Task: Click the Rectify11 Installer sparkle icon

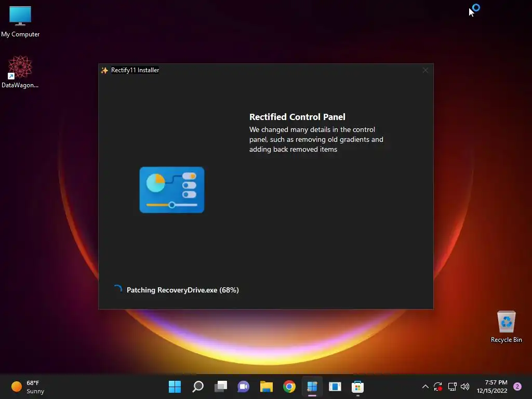Action: click(104, 70)
